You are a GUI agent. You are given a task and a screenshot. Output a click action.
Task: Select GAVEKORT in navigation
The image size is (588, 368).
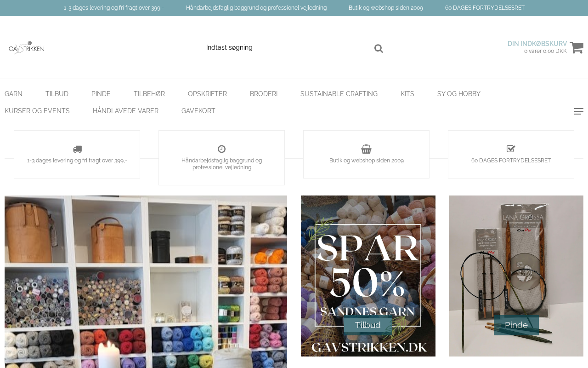[198, 111]
